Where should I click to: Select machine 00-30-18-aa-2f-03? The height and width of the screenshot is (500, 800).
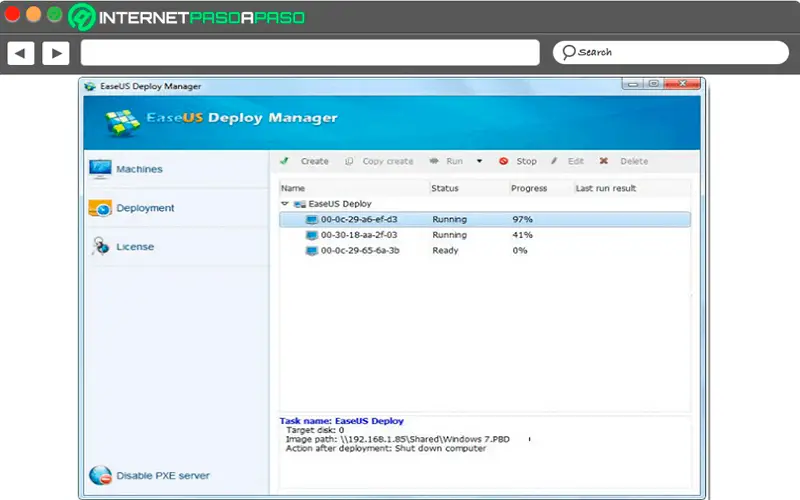[485, 235]
